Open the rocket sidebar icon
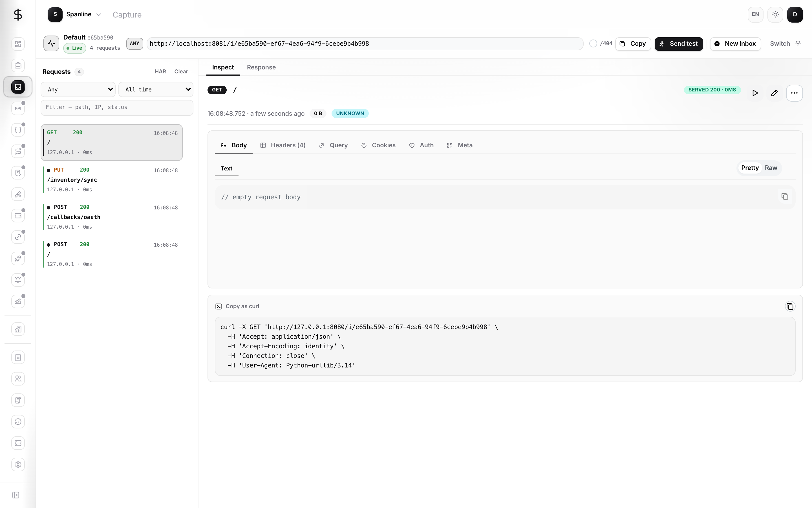The image size is (812, 508). (x=18, y=259)
